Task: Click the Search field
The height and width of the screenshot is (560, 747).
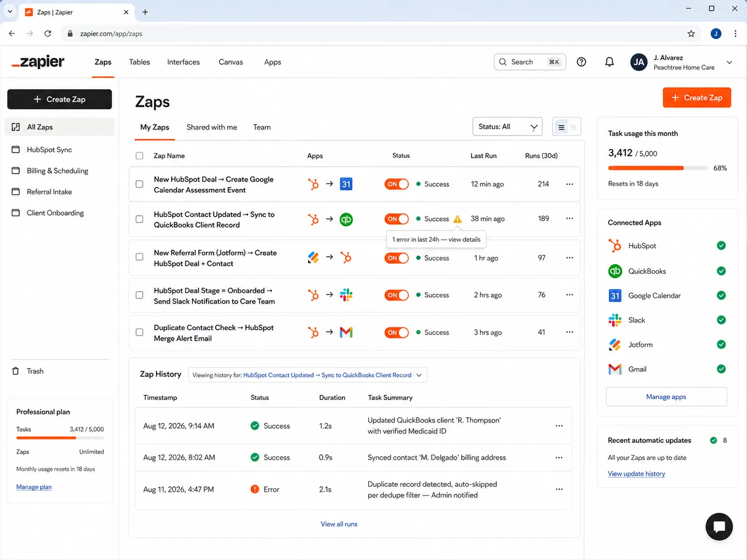Action: pyautogui.click(x=530, y=62)
